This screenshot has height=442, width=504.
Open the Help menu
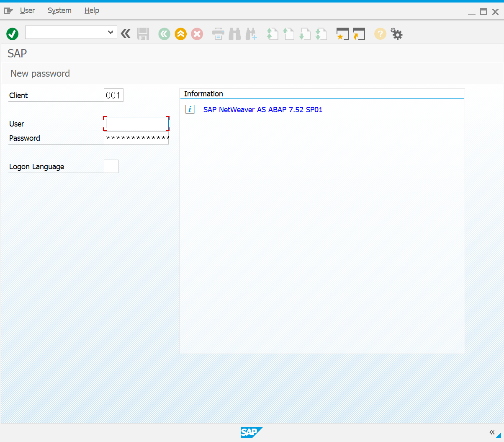tap(92, 10)
